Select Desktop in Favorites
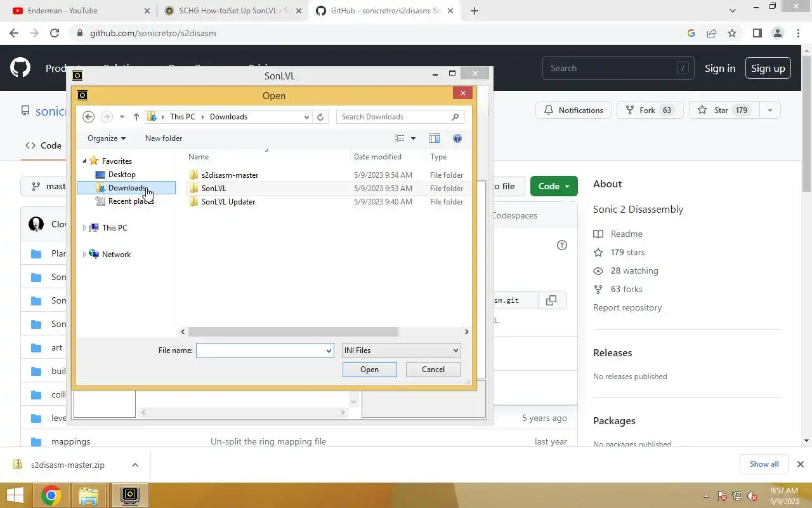Image resolution: width=812 pixels, height=508 pixels. pos(122,175)
